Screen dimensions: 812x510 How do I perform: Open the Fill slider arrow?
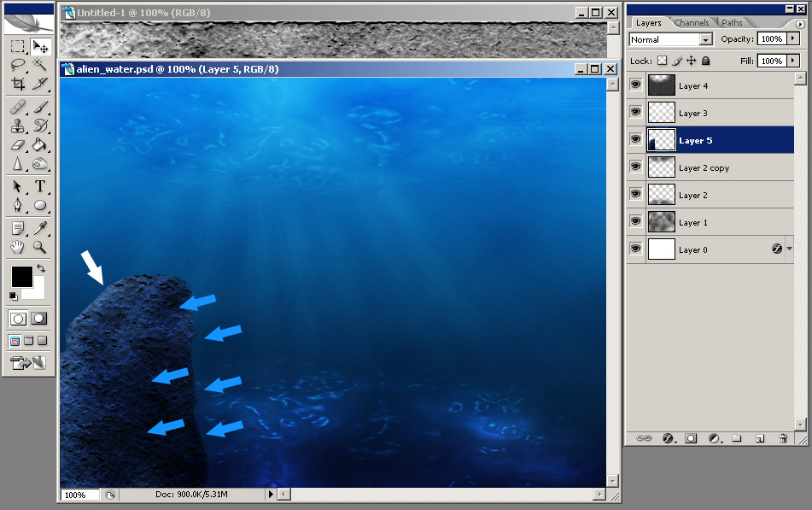click(793, 61)
